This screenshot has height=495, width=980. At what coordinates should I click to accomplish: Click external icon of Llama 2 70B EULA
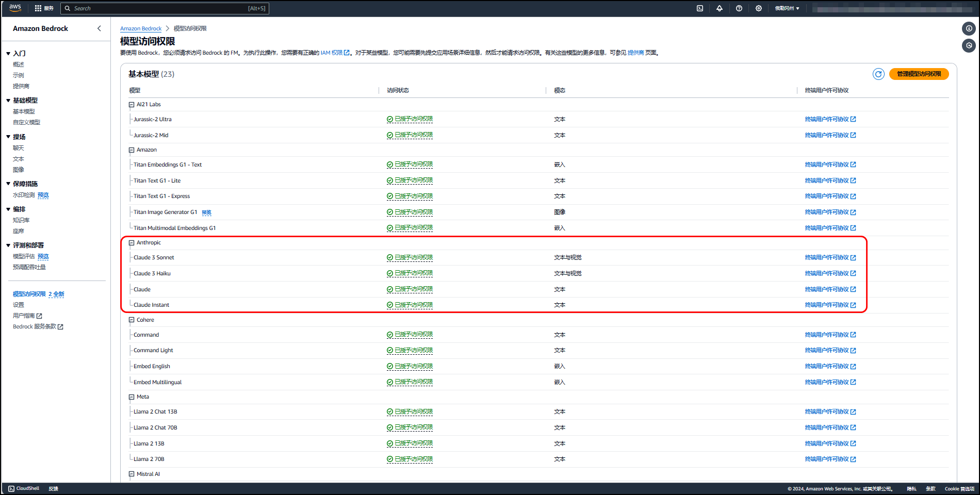[x=853, y=459]
